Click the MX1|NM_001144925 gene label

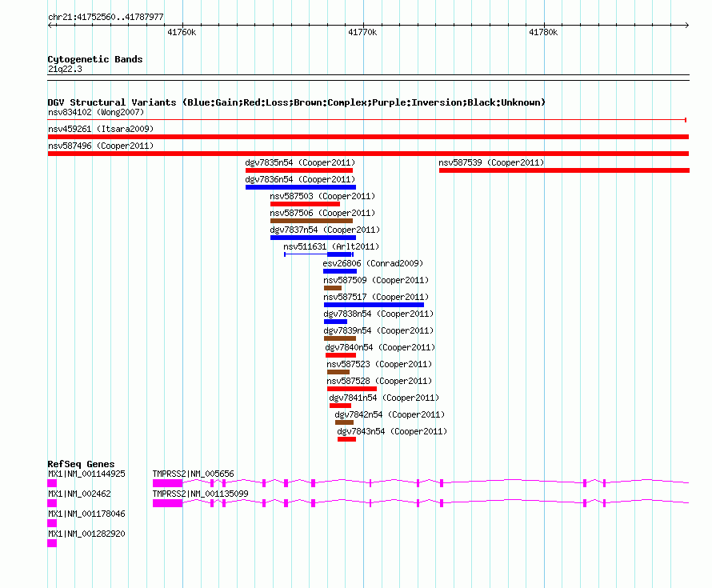click(x=86, y=474)
